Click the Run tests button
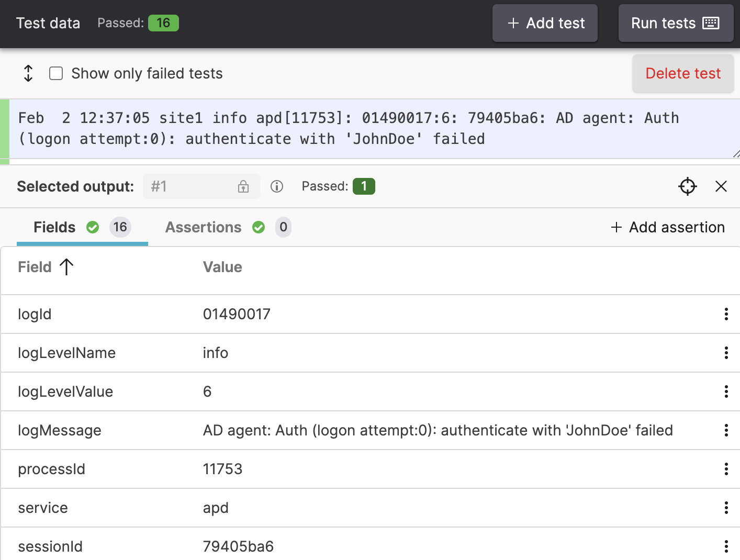 pos(676,23)
